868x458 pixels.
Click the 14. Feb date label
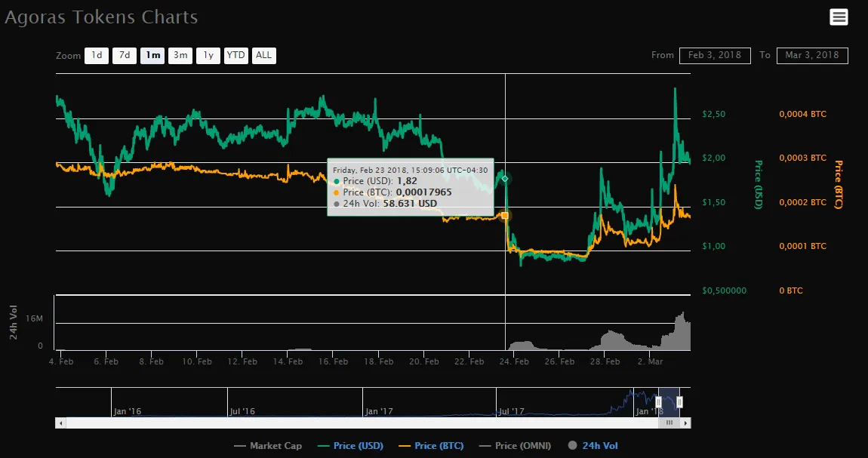click(x=288, y=361)
